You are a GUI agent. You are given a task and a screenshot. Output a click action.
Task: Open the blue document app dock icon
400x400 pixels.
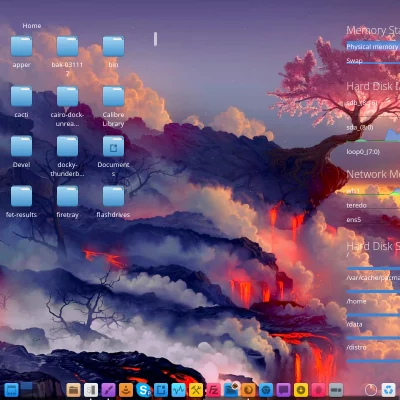point(161,390)
